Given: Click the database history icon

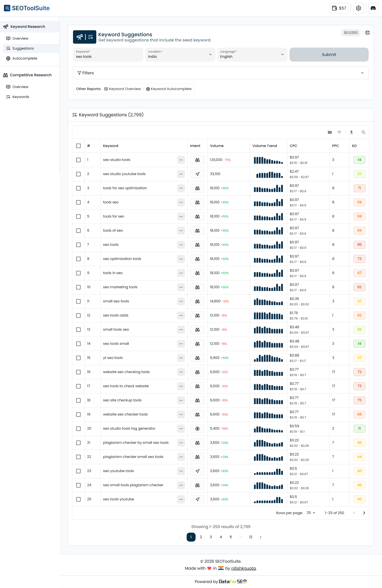Looking at the screenshot, I should click(367, 33).
